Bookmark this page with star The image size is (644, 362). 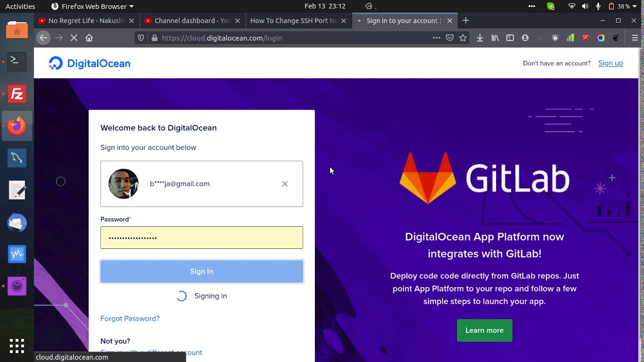(463, 38)
